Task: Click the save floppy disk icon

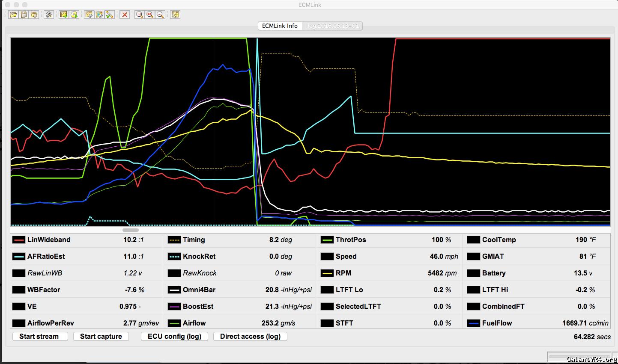Action: click(x=24, y=15)
